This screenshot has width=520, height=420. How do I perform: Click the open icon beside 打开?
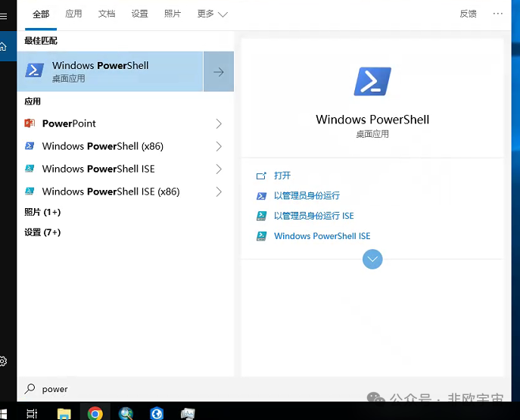(261, 176)
